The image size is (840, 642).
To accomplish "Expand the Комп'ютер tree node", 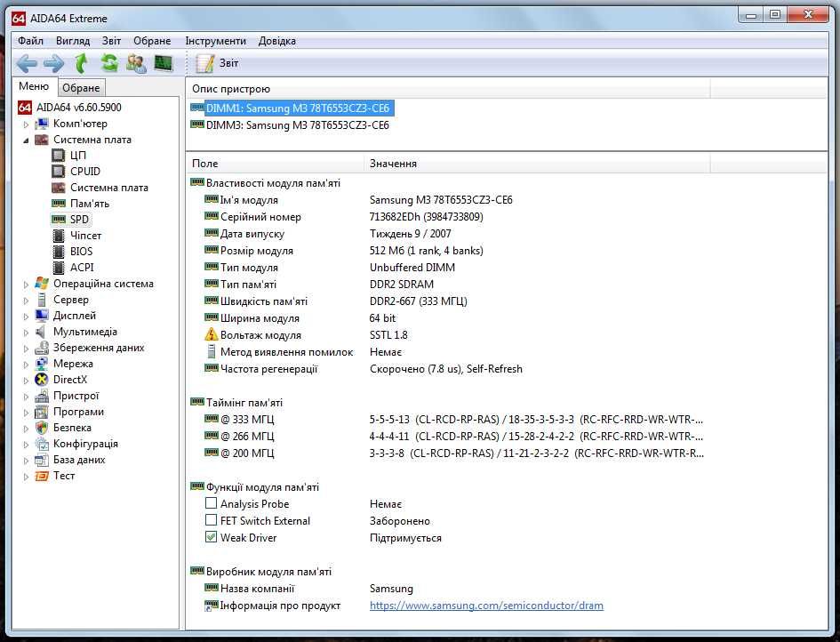I will coord(26,124).
